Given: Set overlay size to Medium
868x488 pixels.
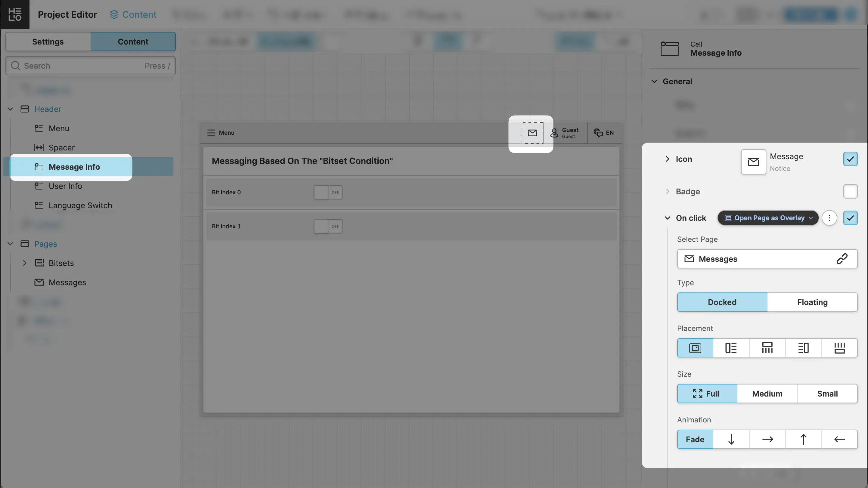Looking at the screenshot, I should point(767,393).
